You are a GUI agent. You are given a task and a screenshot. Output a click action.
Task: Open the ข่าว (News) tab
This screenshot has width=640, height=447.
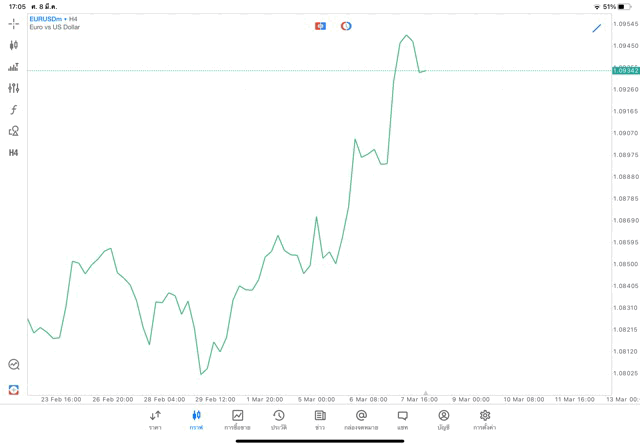(320, 419)
